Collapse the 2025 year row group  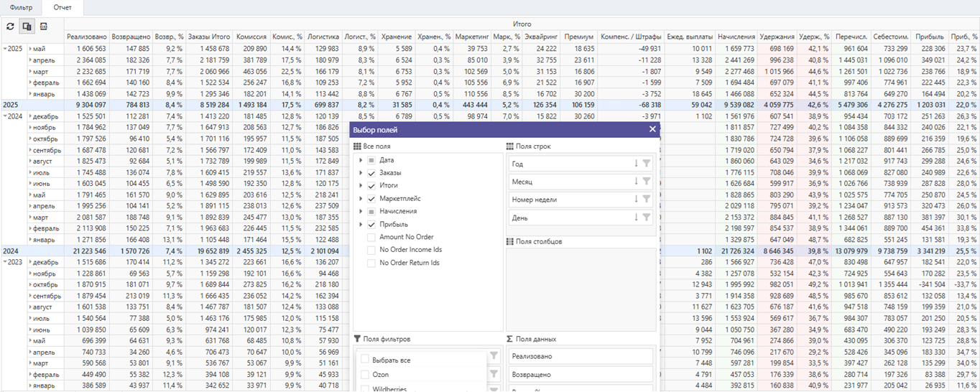click(x=5, y=48)
